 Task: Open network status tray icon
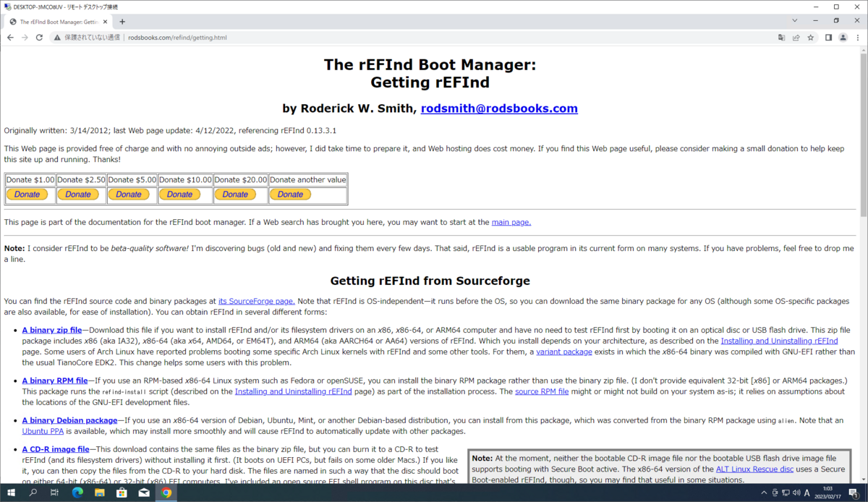[786, 493]
